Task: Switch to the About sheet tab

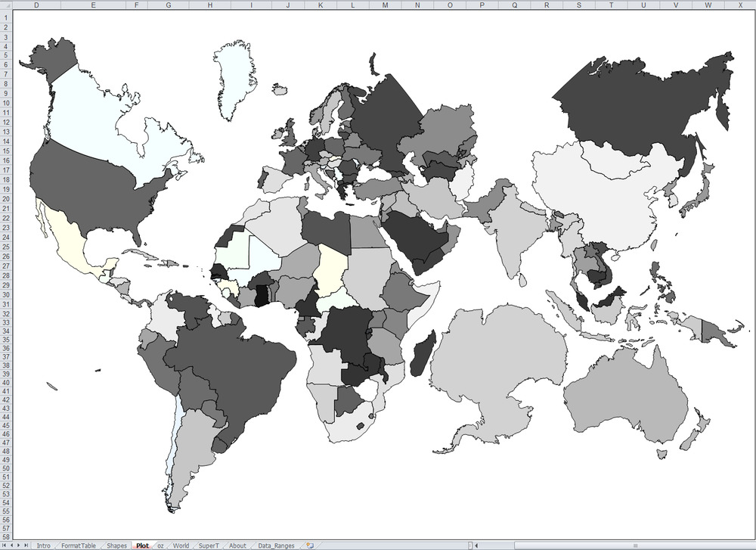Action: pos(237,545)
